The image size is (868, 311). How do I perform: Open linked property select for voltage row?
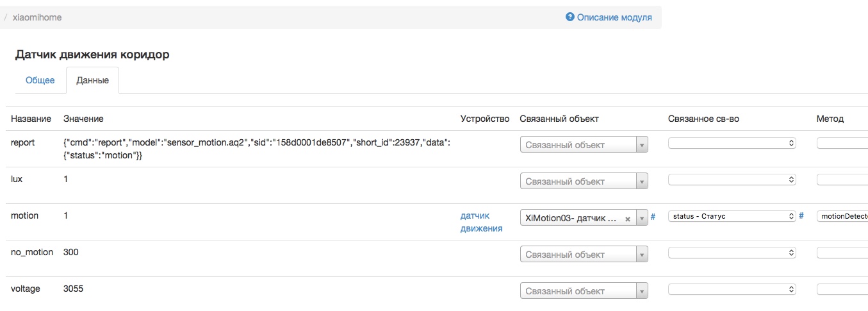[x=732, y=290]
